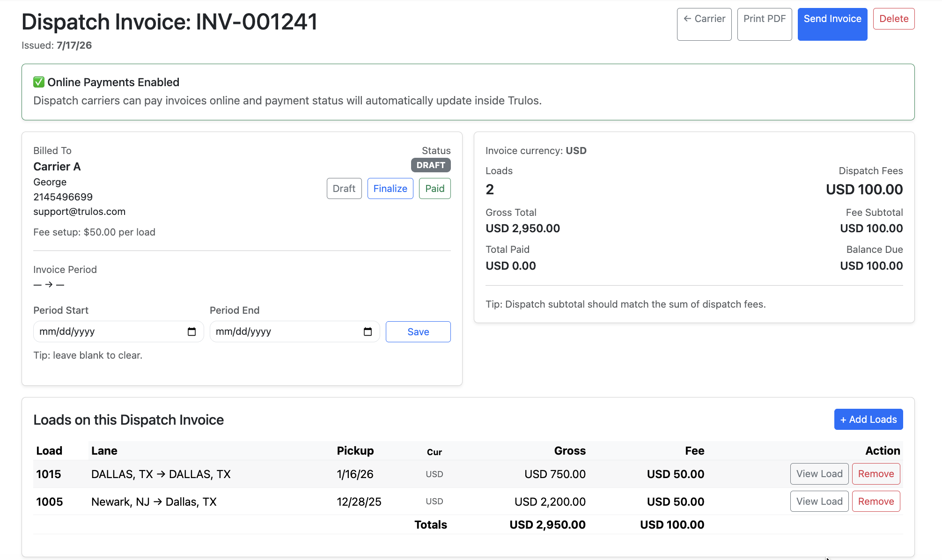
Task: Finalize the invoice
Action: point(390,188)
